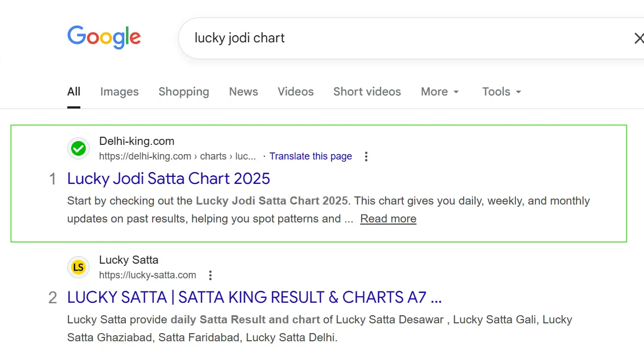Click the lucky jodi chart search field
The width and height of the screenshot is (644, 357).
click(x=380, y=38)
